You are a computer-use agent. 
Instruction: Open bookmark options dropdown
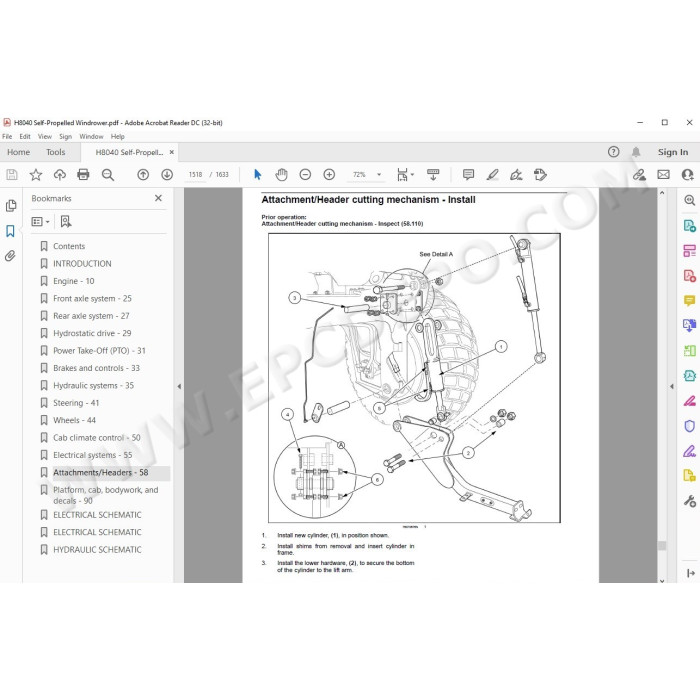[x=40, y=221]
